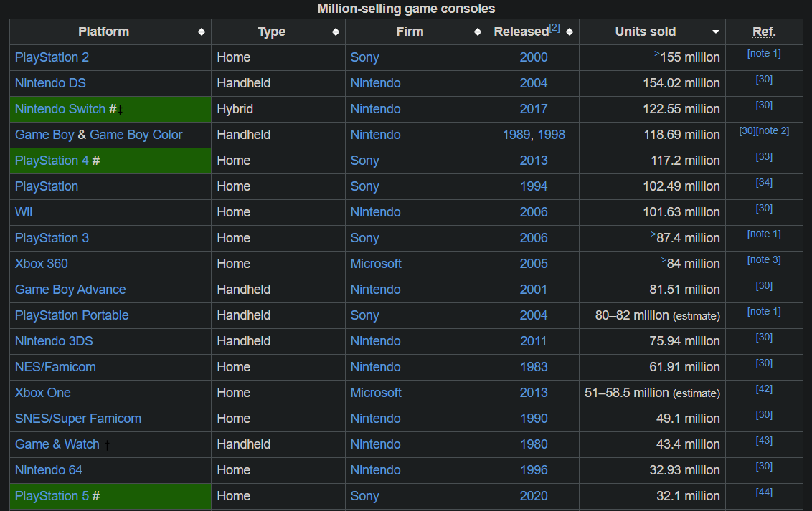This screenshot has height=511, width=812.
Task: Sort table by Released column arrows
Action: click(x=569, y=32)
